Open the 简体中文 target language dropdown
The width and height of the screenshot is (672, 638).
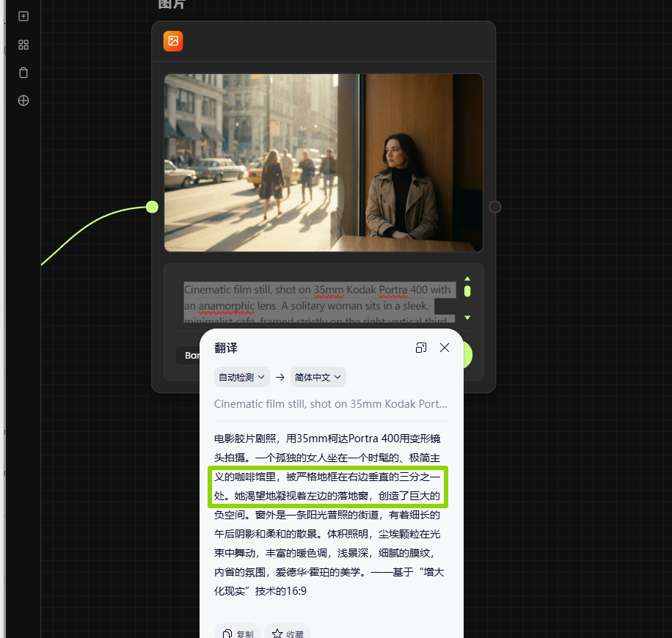318,377
